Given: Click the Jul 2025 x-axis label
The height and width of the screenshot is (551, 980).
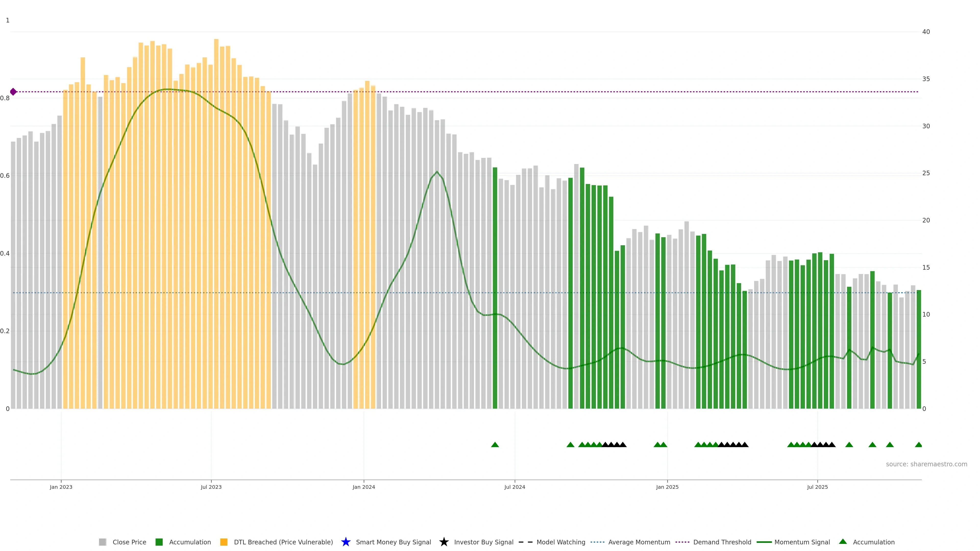Looking at the screenshot, I should [x=817, y=487].
